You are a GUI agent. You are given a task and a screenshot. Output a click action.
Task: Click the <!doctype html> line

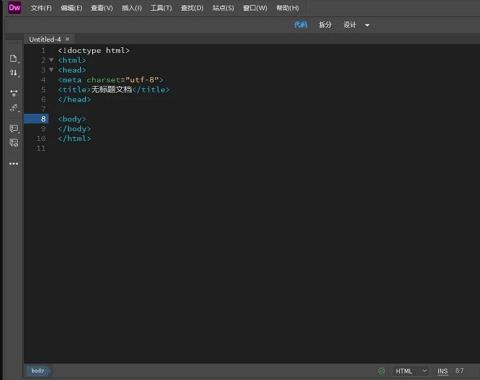[93, 50]
